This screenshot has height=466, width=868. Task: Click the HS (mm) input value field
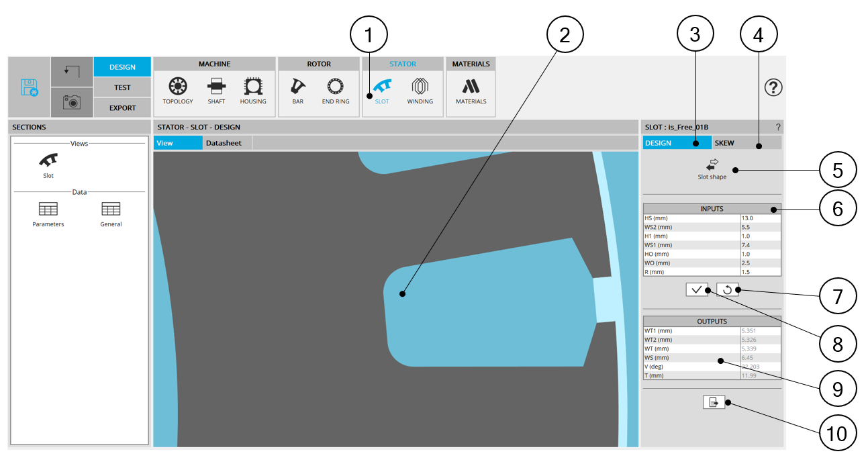point(760,218)
